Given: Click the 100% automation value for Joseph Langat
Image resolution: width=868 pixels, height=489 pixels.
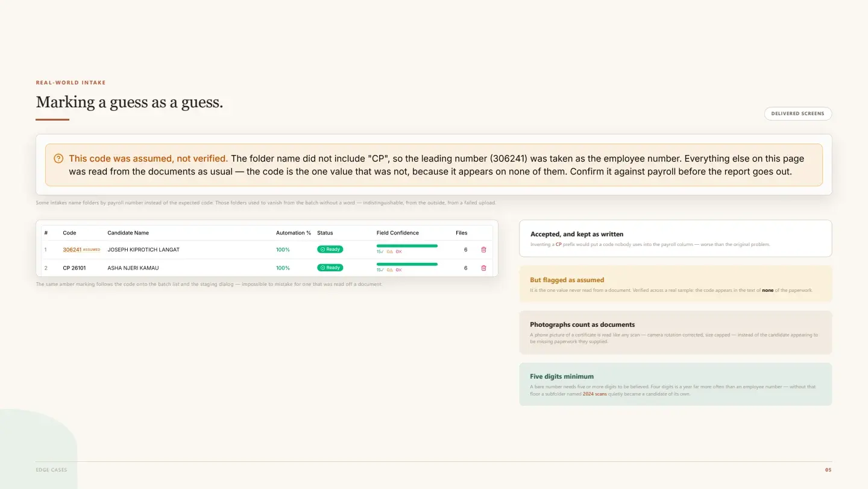Looking at the screenshot, I should click(x=283, y=250).
